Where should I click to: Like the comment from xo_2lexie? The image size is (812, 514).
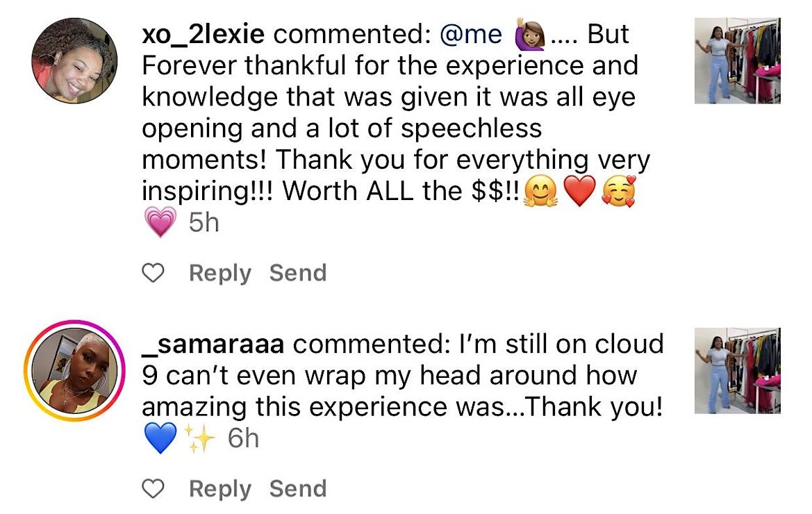151,274
